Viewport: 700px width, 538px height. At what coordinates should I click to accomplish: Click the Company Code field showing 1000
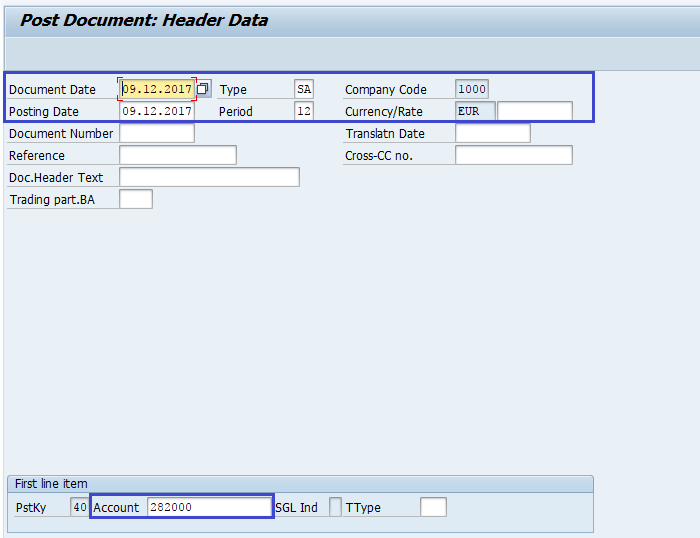tap(472, 89)
